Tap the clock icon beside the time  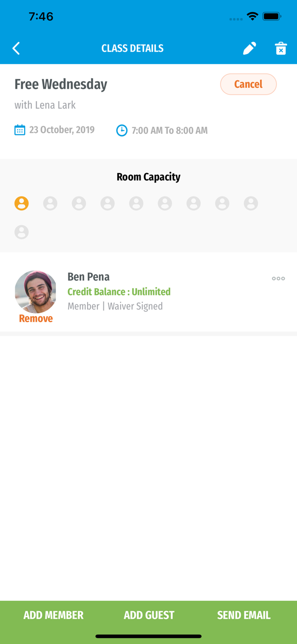122,130
